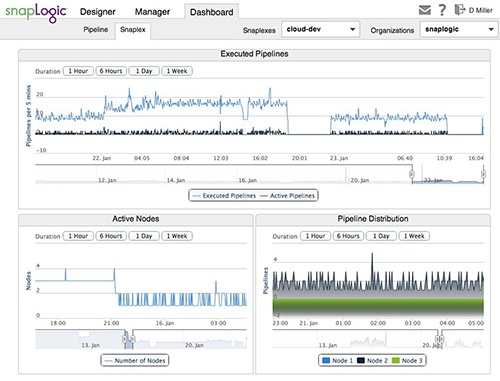
Task: Click left range handle of Executed Pipelines navigator
Action: tap(412, 174)
